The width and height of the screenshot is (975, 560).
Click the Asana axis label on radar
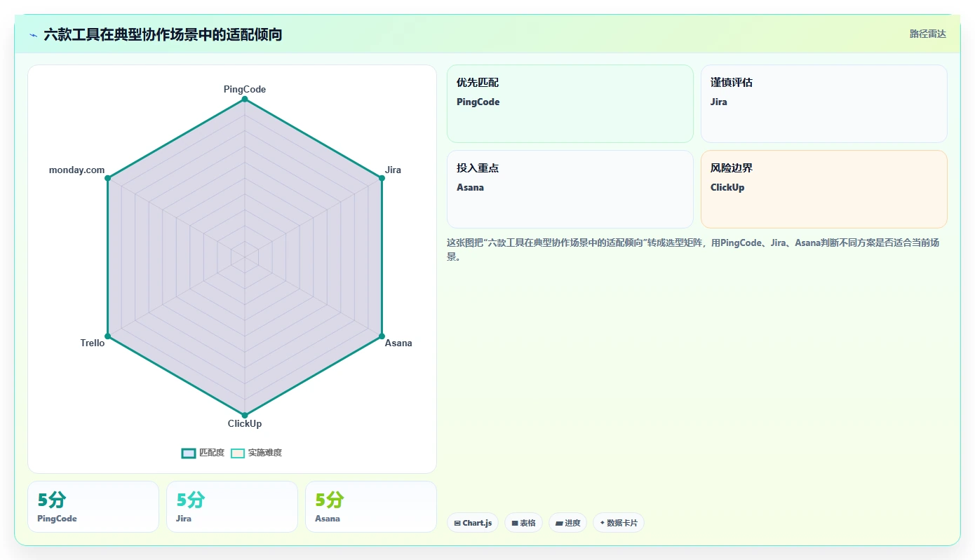pos(398,343)
